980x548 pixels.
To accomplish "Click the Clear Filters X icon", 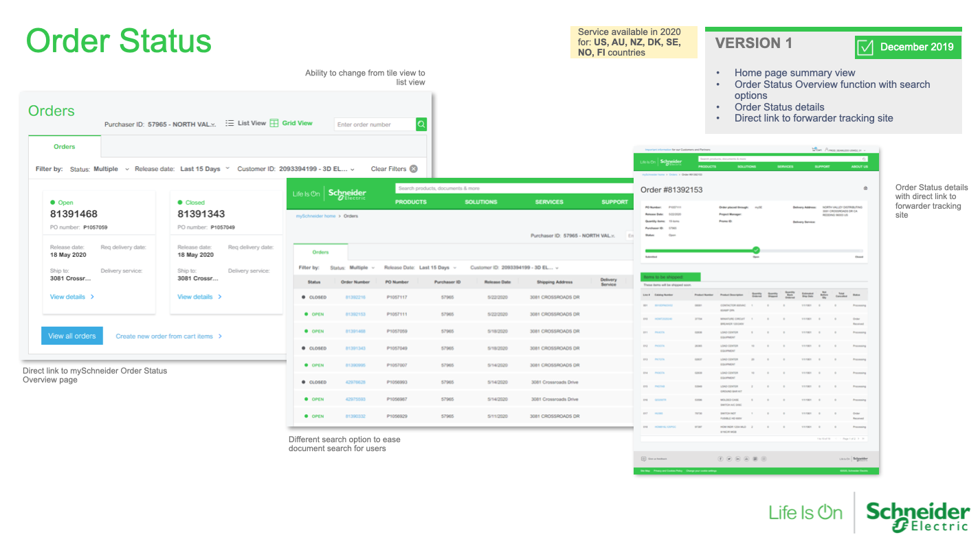I will 414,169.
